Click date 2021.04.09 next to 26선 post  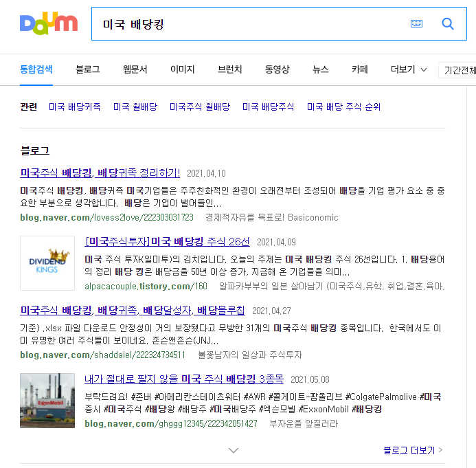coord(276,242)
